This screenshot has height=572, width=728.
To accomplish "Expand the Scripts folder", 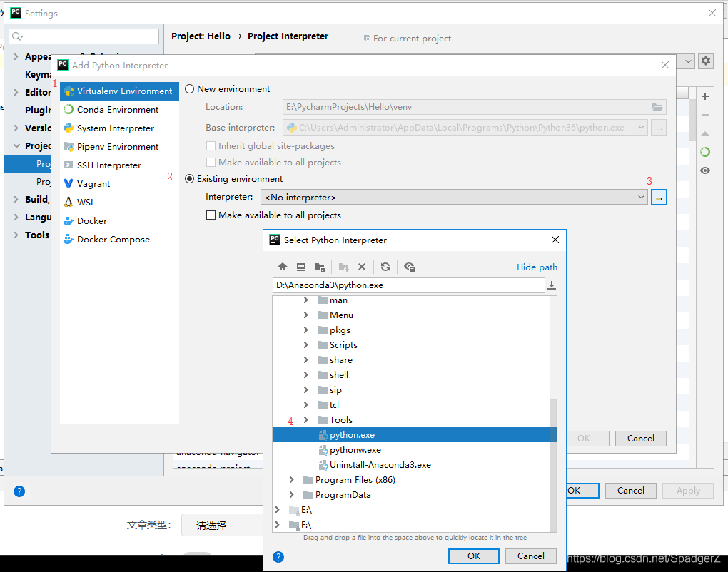I will tap(305, 345).
